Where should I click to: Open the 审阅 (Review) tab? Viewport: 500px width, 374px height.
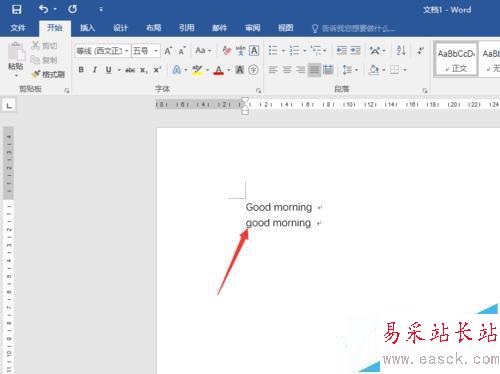pyautogui.click(x=253, y=28)
